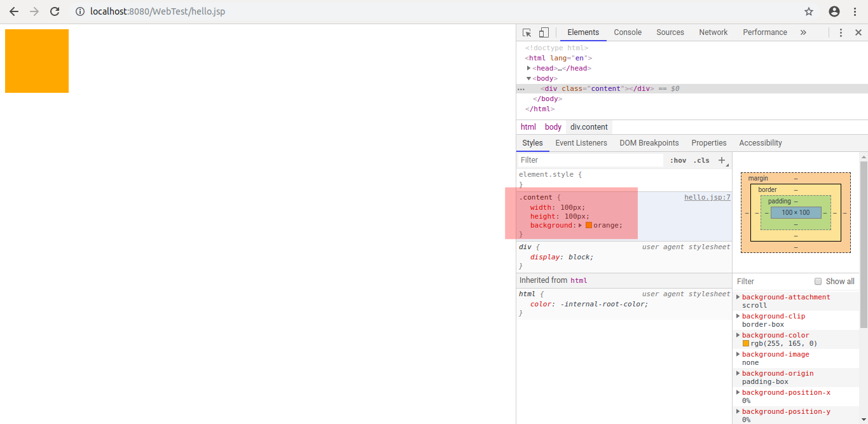Select div.content in the breadcrumb
The height and width of the screenshot is (424, 868).
tap(589, 127)
